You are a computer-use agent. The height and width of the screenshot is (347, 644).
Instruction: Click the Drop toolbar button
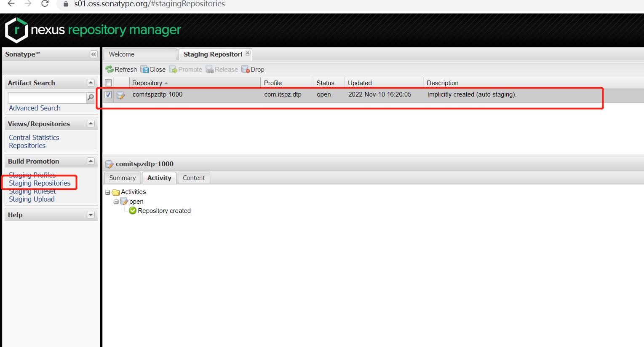click(x=253, y=70)
